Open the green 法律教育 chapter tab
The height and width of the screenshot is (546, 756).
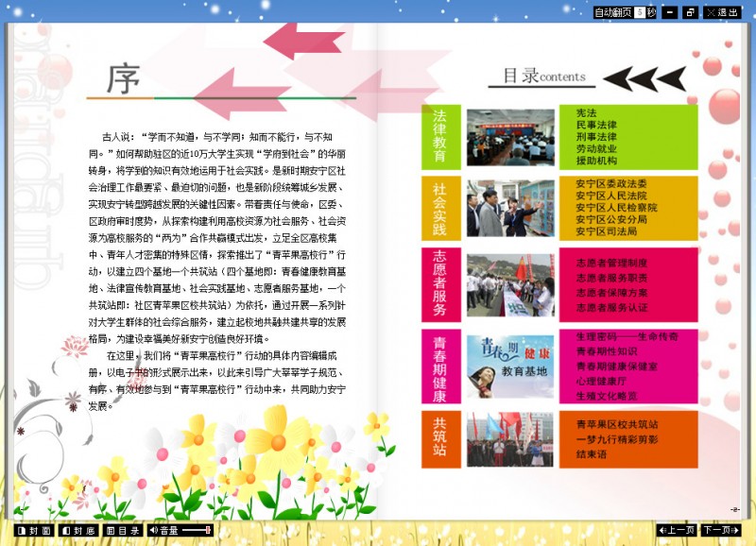pos(440,135)
